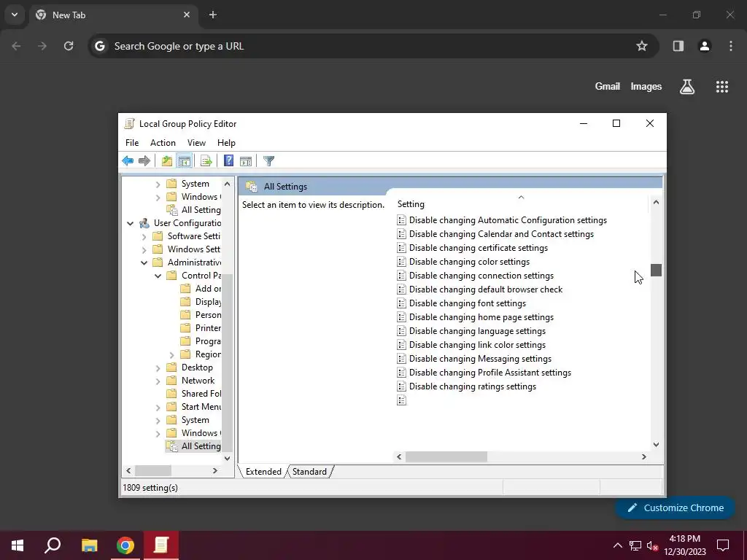Screen dimensions: 747x560
Task: Select 'Disable changing ratings settings'
Action: point(473,386)
